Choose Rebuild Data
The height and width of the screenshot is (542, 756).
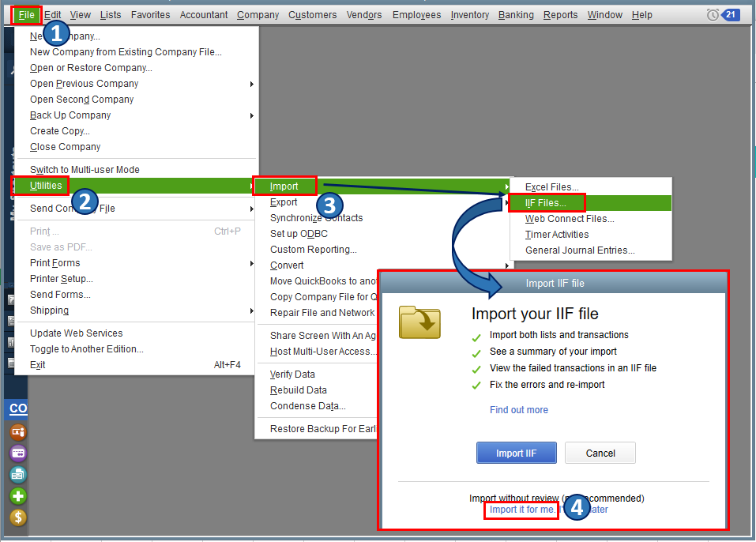[x=299, y=390]
